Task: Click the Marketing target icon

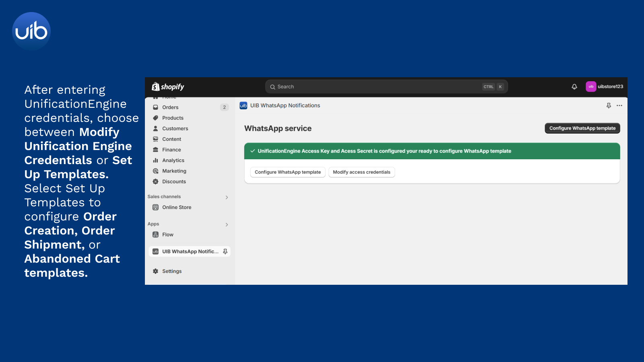Action: [155, 171]
